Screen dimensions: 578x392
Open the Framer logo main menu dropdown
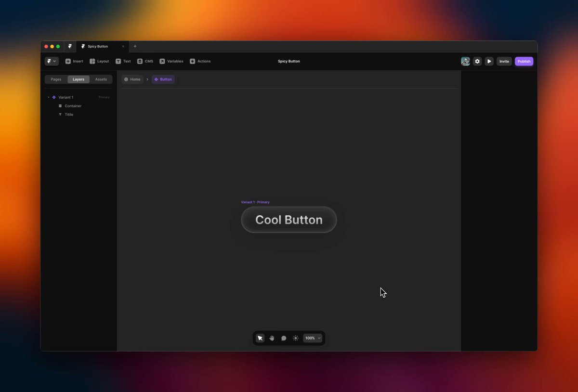[52, 61]
